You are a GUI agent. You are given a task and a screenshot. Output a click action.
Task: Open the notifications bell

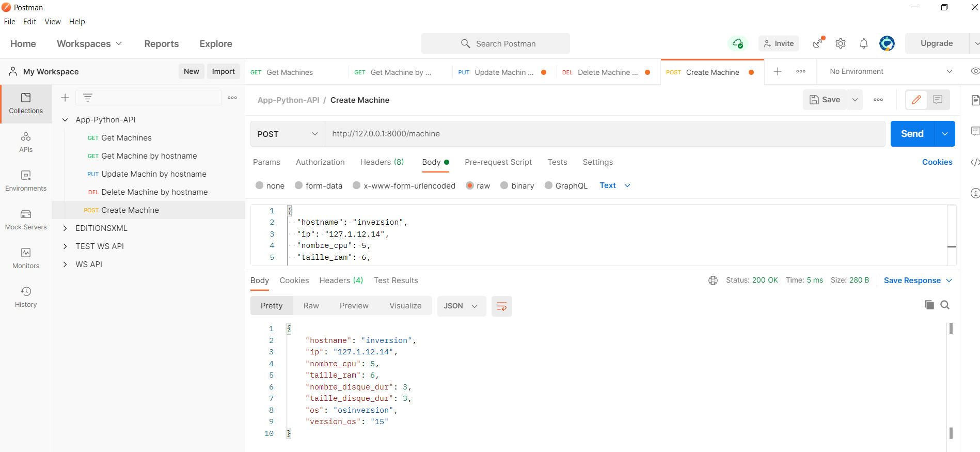point(864,43)
